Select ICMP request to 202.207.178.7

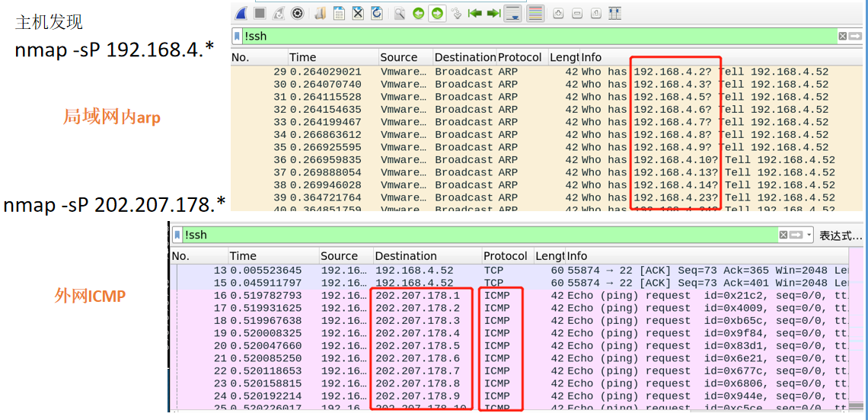click(x=509, y=370)
